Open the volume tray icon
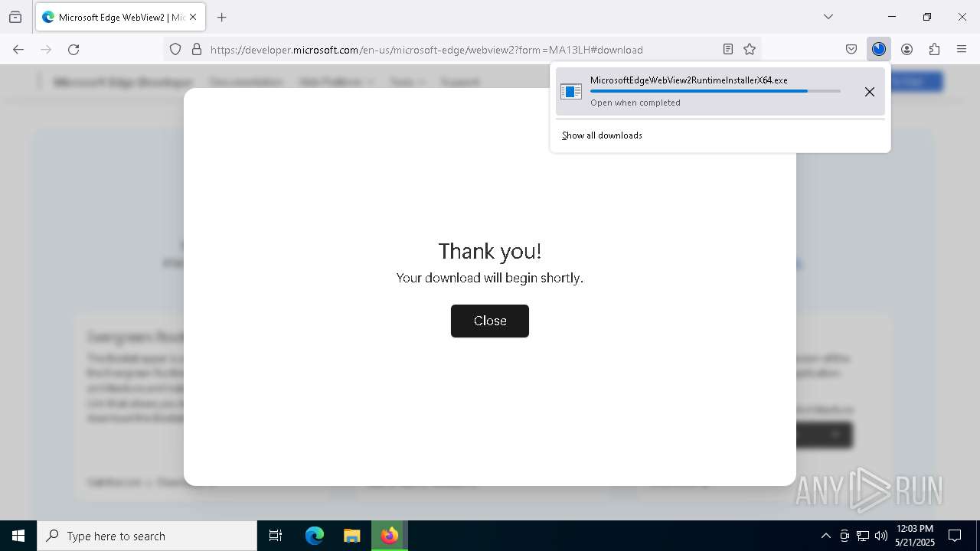Image resolution: width=980 pixels, height=551 pixels. 881,536
